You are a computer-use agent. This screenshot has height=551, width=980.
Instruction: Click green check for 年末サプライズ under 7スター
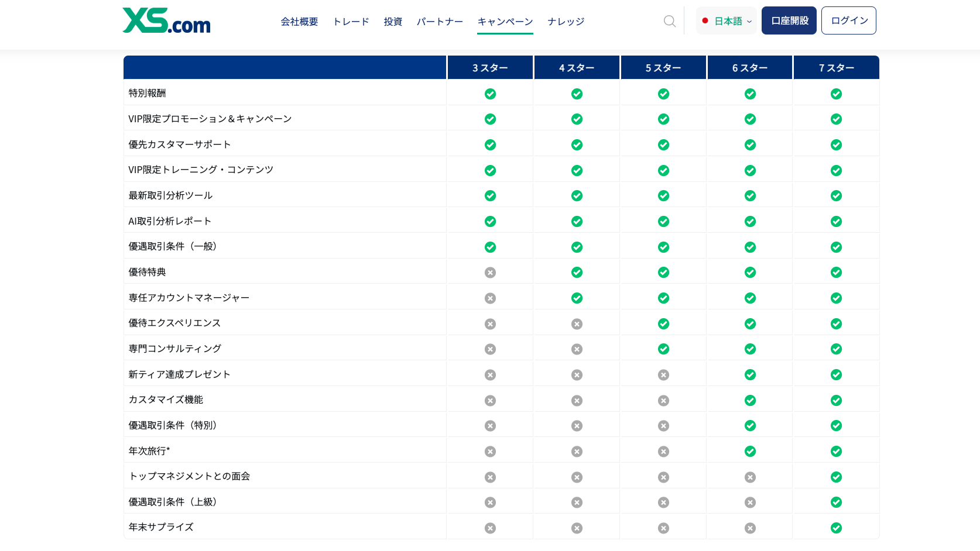coord(836,528)
